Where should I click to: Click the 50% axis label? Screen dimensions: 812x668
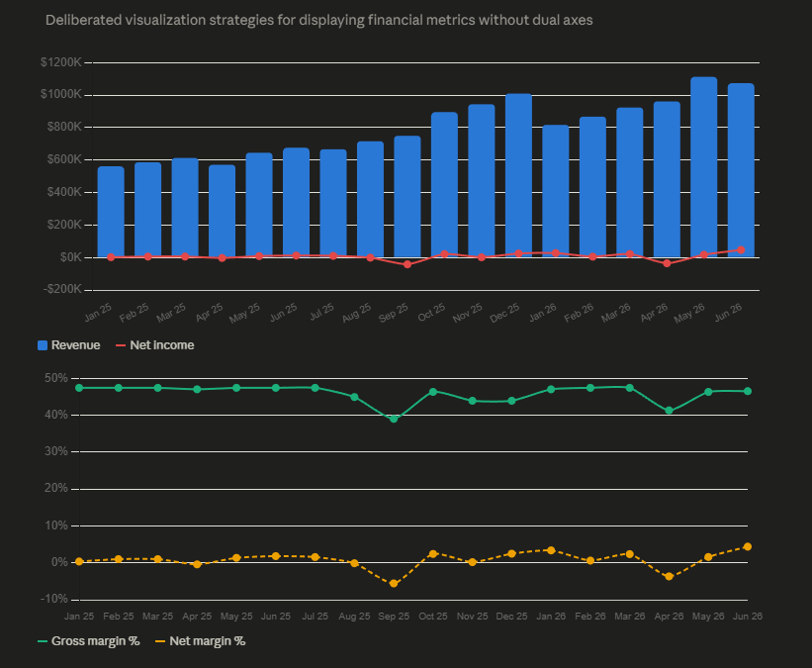pos(56,378)
